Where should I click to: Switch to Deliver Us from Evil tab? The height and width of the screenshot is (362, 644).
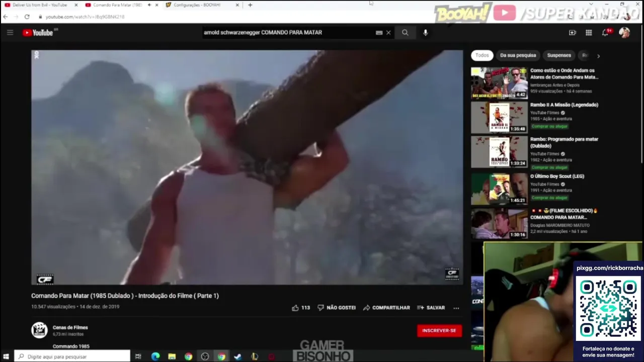pos(39,5)
